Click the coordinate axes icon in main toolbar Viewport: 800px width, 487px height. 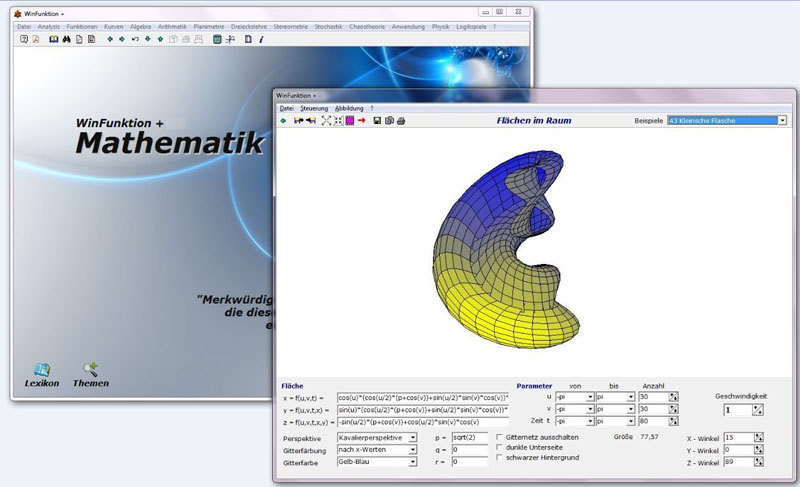pyautogui.click(x=230, y=39)
